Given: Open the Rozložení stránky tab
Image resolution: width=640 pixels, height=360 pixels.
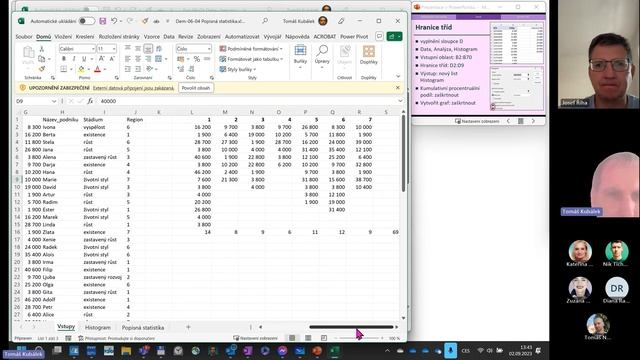Looking at the screenshot, I should tap(119, 36).
